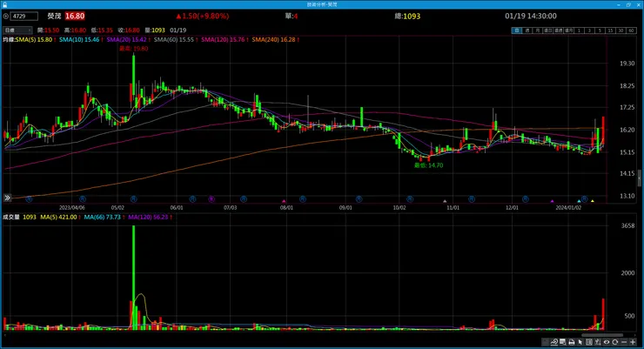644x349 pixels.
Task: Click the magenta triangle marker near 08/01
Action: coord(284,201)
